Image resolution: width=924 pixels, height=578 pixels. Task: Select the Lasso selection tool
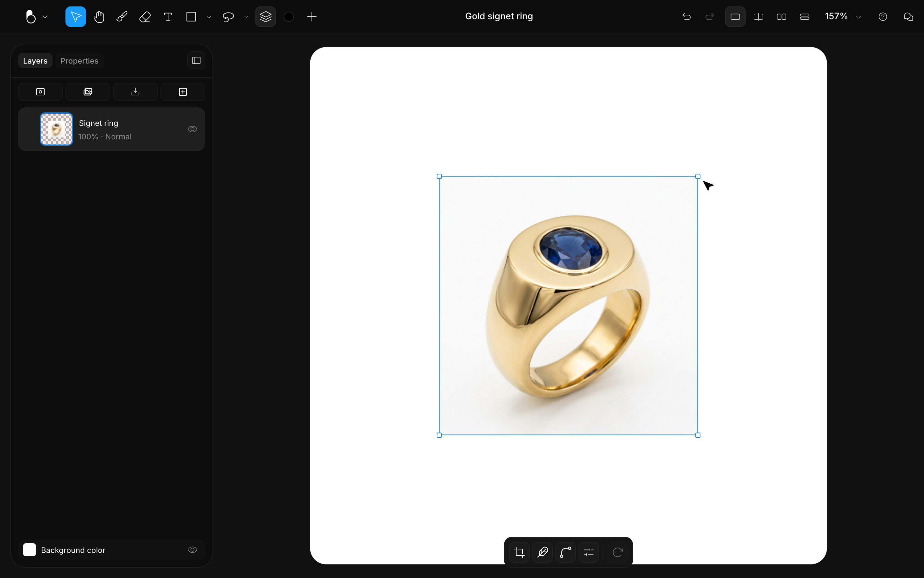(x=228, y=17)
